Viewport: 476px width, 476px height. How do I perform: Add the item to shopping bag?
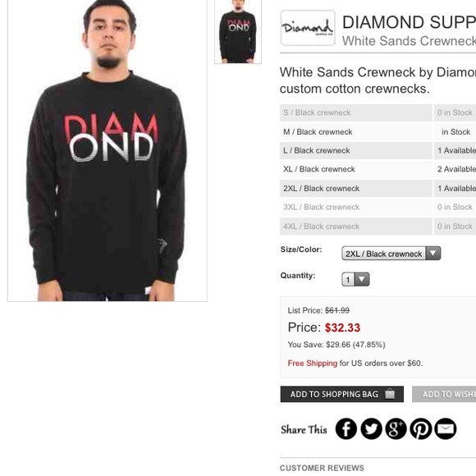click(x=342, y=394)
